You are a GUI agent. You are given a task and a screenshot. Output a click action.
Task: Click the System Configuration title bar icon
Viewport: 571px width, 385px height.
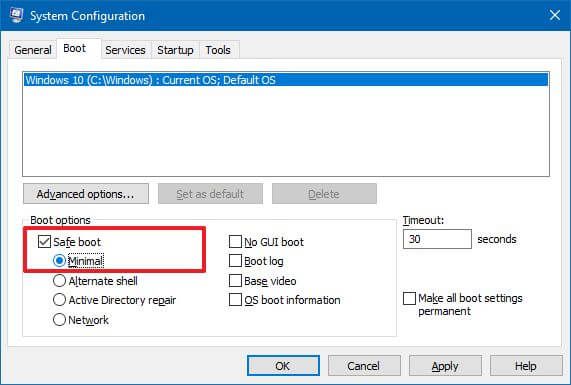(16, 15)
